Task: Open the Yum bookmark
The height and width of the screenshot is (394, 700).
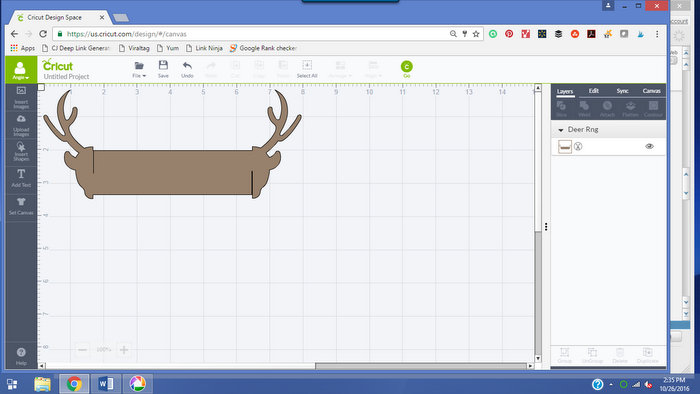Action: pyautogui.click(x=168, y=48)
